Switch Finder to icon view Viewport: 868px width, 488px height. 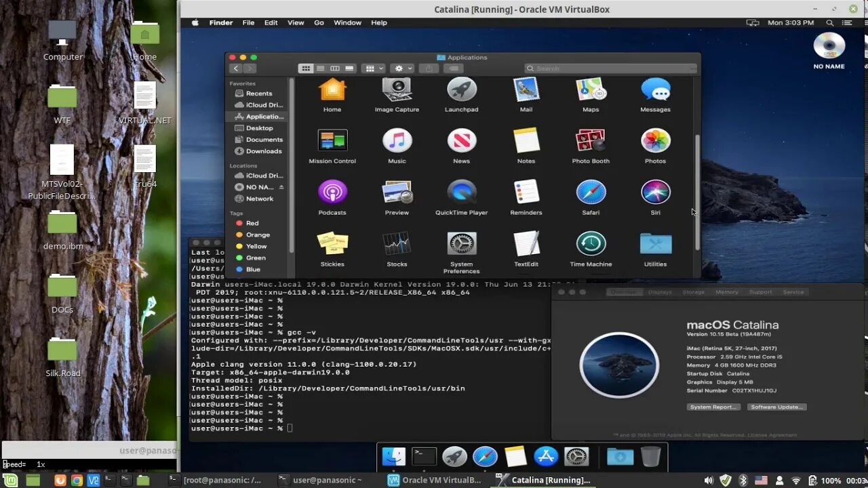[306, 68]
